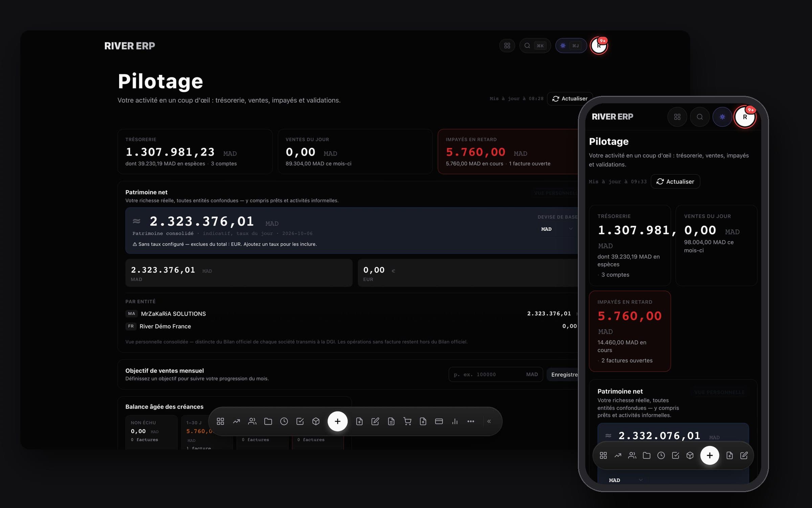Open the search button in phone header
This screenshot has width=812, height=508.
(x=700, y=117)
